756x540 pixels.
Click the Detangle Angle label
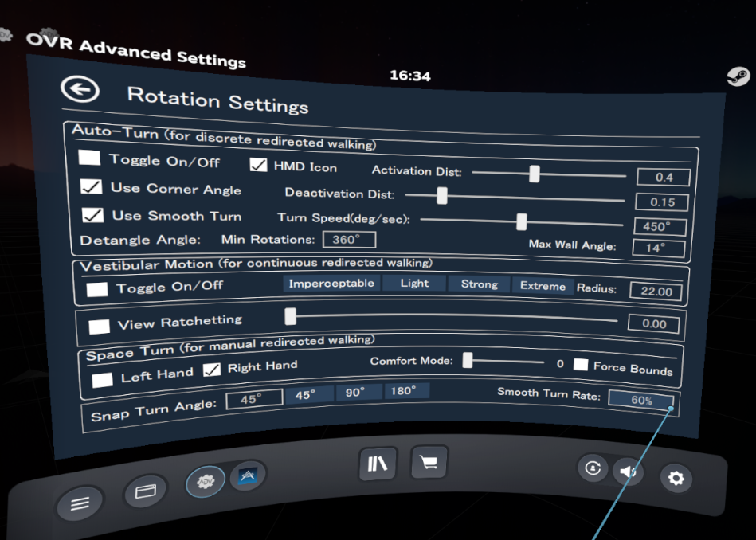pyautogui.click(x=140, y=240)
